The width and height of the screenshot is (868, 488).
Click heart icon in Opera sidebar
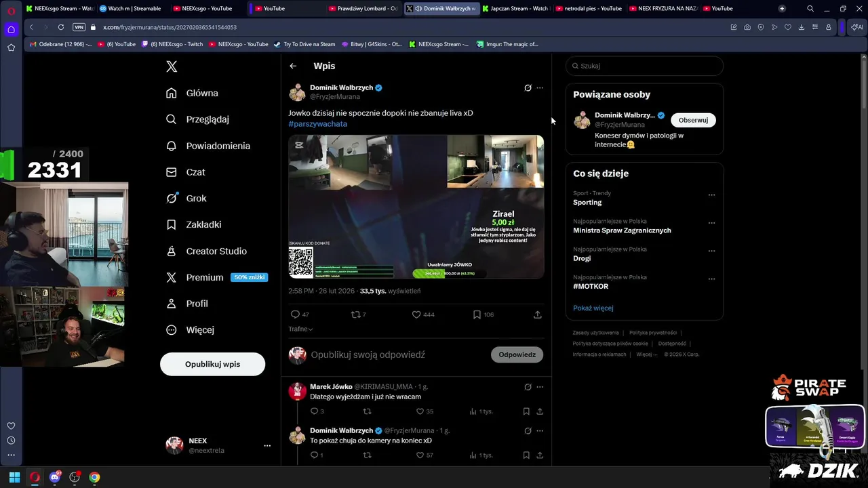point(11,426)
